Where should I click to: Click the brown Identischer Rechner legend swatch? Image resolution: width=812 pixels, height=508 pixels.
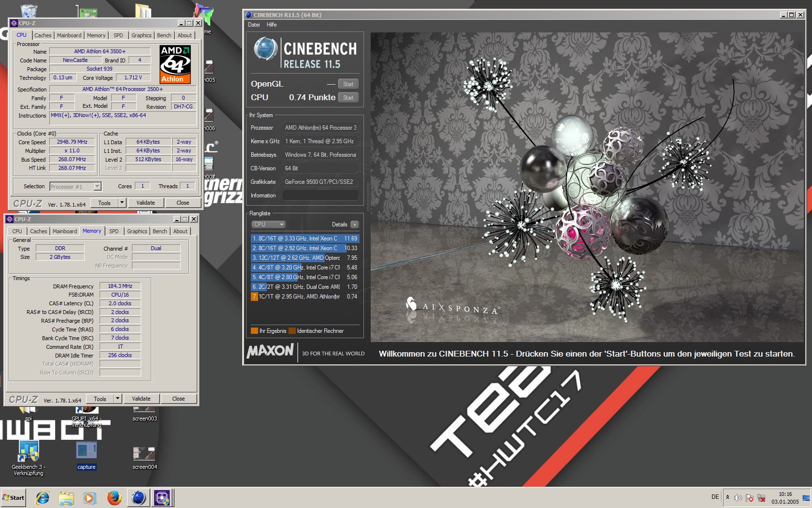pos(292,331)
